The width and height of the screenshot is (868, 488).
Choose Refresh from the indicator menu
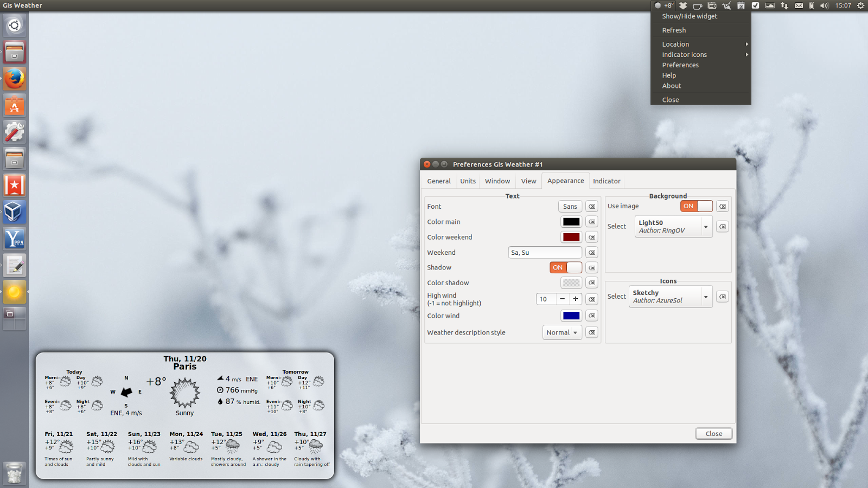674,30
